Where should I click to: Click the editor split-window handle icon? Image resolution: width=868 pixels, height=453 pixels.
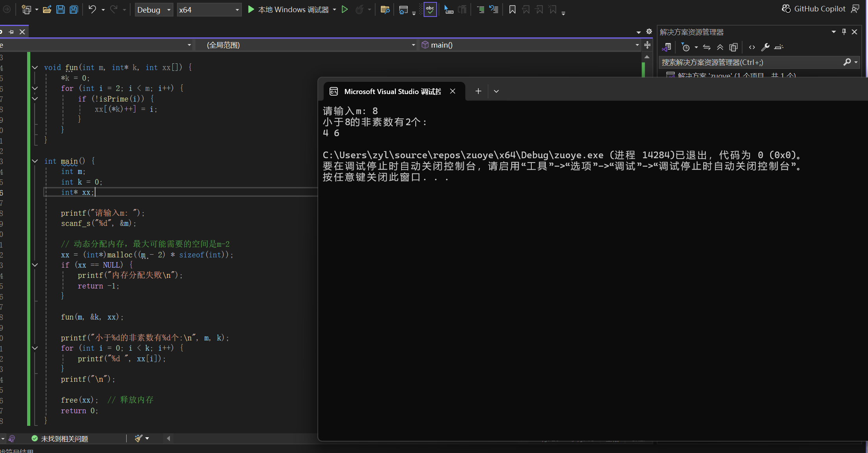pos(647,45)
